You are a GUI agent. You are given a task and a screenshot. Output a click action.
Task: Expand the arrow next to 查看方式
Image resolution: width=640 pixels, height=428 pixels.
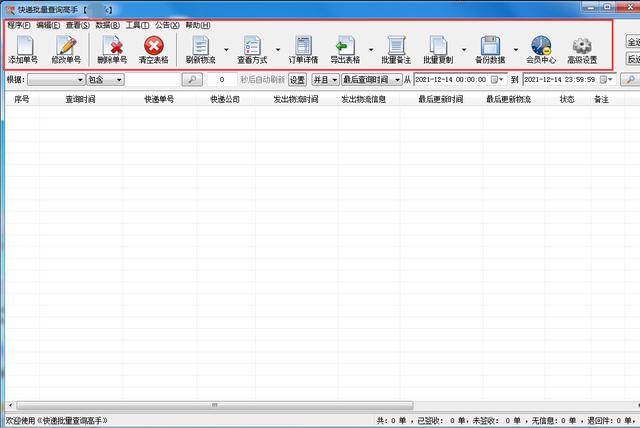[278, 49]
